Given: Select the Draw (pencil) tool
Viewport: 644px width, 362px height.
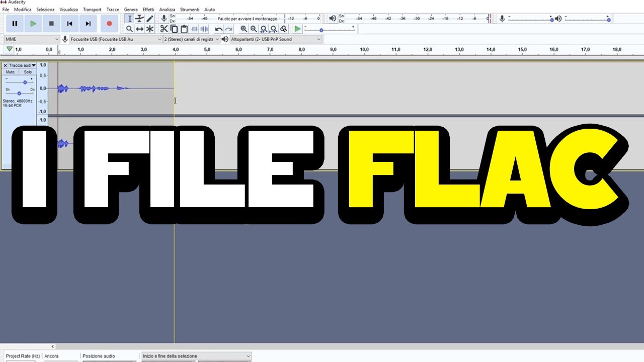Looking at the screenshot, I should (150, 19).
